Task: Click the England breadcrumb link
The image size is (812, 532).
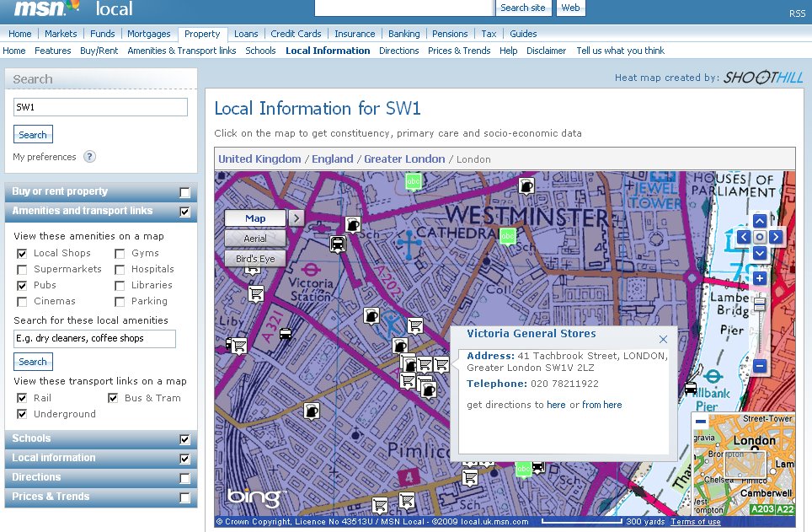Action: click(333, 159)
